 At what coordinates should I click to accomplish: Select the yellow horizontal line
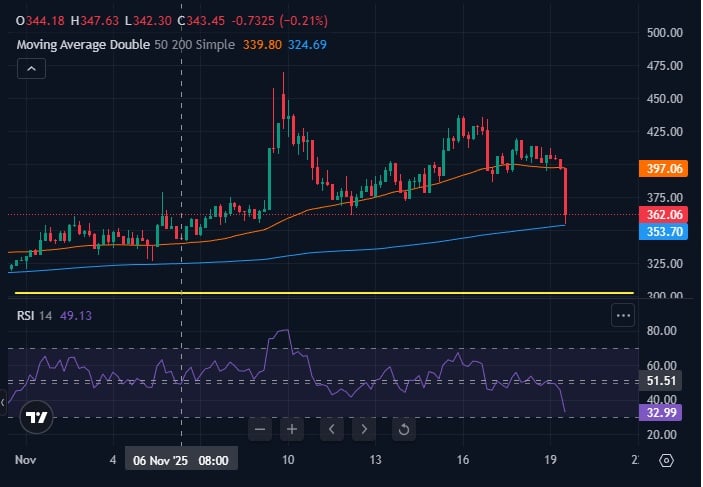[x=320, y=293]
